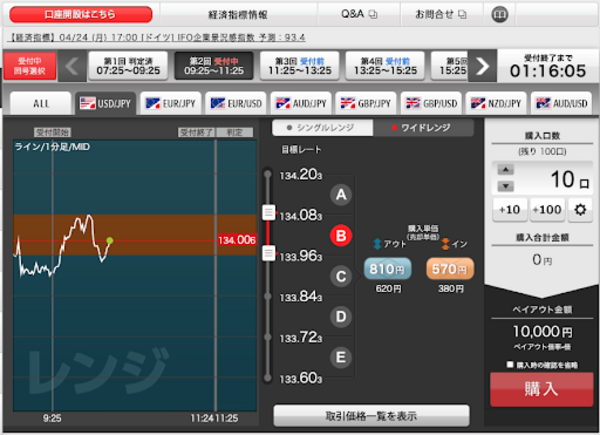Image resolution: width=600 pixels, height=435 pixels.
Task: Check skip purchase confirmation checkbox
Action: 511,364
